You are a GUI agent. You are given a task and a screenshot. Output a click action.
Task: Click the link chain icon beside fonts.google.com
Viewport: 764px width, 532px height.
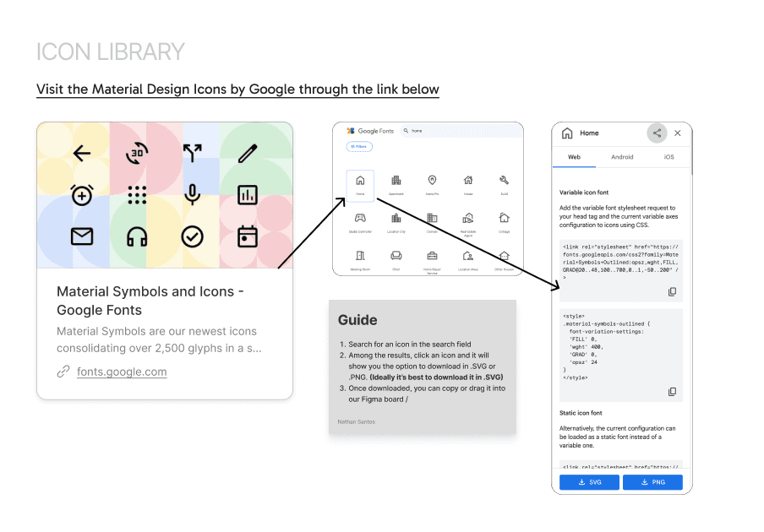[63, 372]
